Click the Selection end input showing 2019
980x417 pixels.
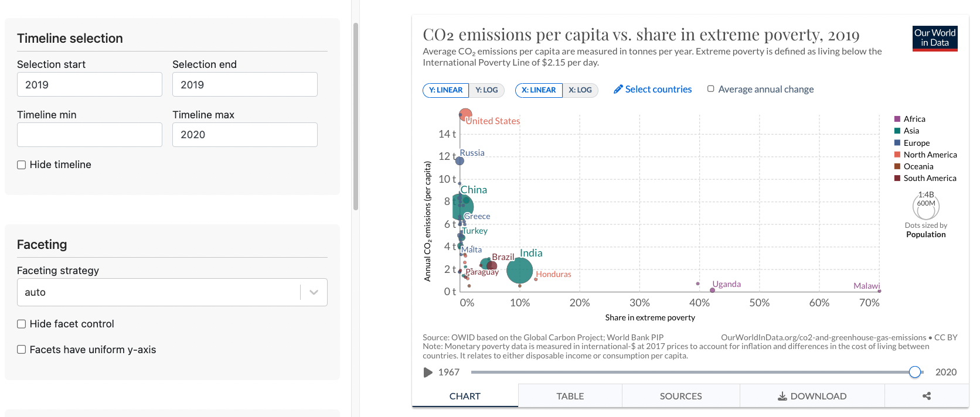[x=244, y=84]
